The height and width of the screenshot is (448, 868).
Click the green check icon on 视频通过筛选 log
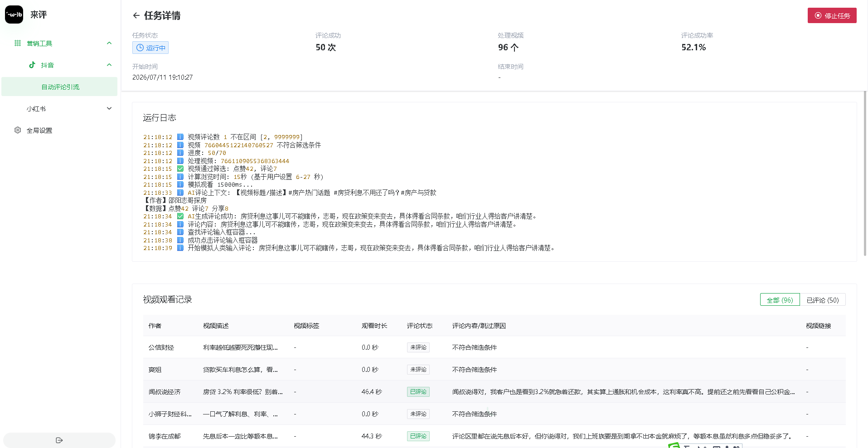coord(180,169)
